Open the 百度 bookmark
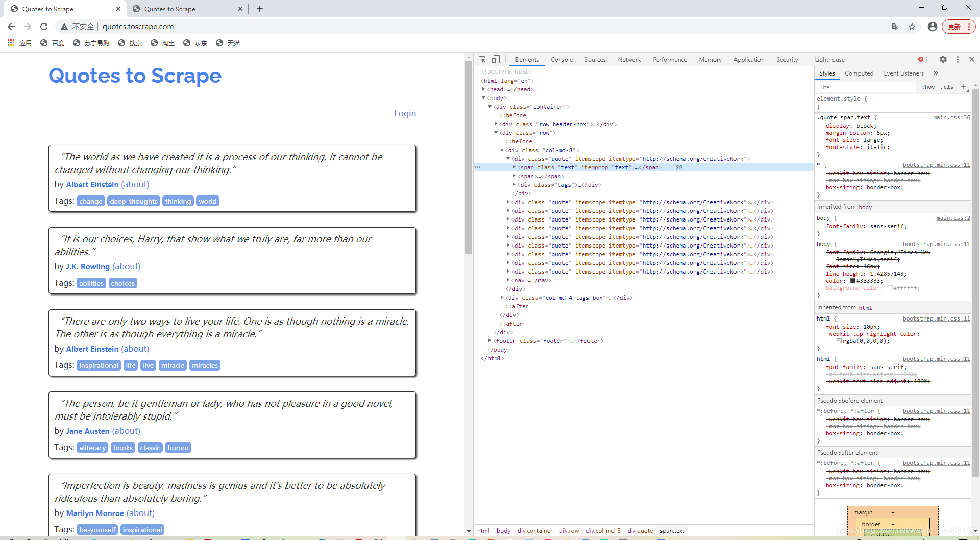The image size is (980, 540). pyautogui.click(x=53, y=43)
